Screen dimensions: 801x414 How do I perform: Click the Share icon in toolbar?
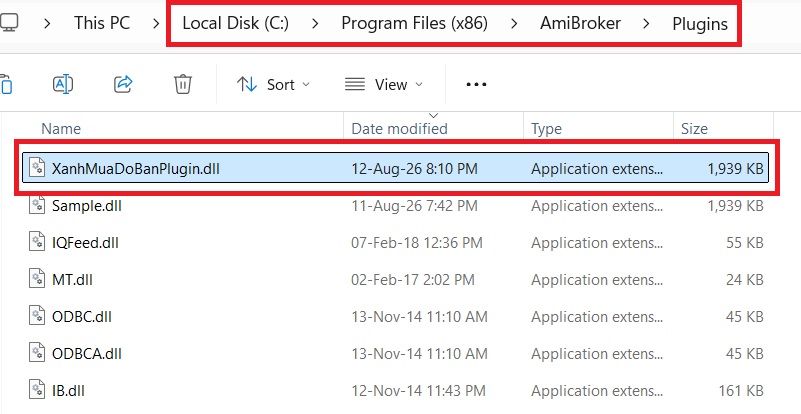[x=123, y=84]
